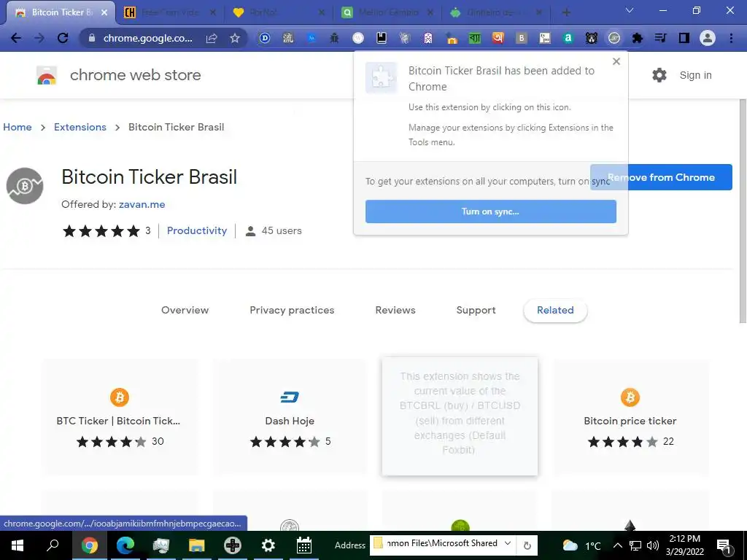
Task: Open the Bitcoin Ticker Brasil toolbar icon
Action: pos(614,38)
